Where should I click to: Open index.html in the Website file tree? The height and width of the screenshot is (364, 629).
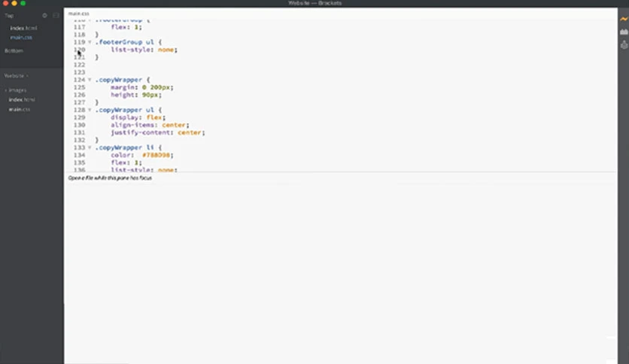22,99
